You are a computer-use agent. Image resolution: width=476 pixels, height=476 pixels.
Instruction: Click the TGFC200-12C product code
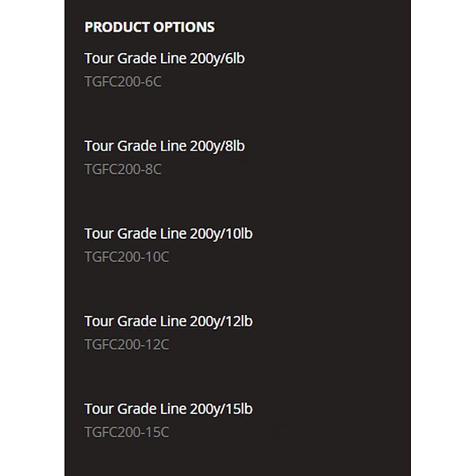point(127,344)
